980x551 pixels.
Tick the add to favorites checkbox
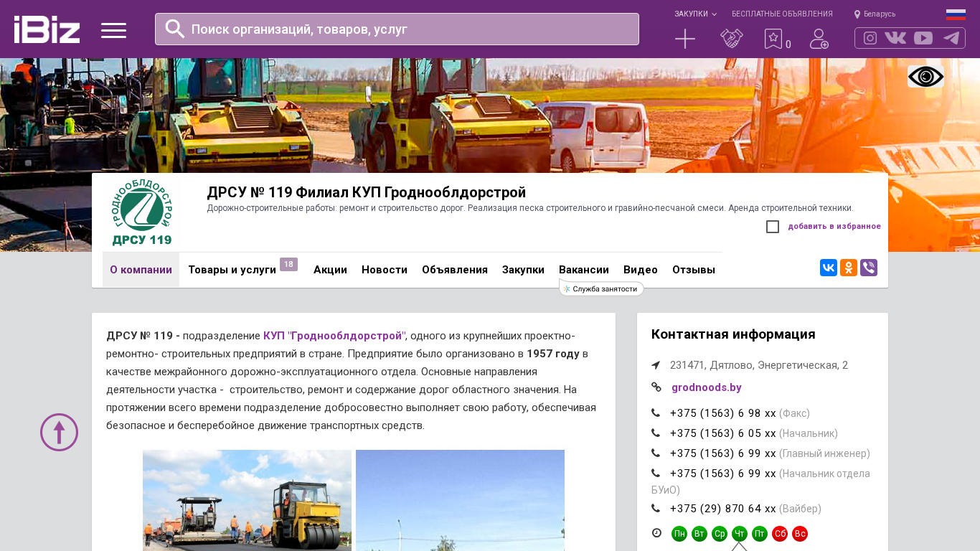773,227
